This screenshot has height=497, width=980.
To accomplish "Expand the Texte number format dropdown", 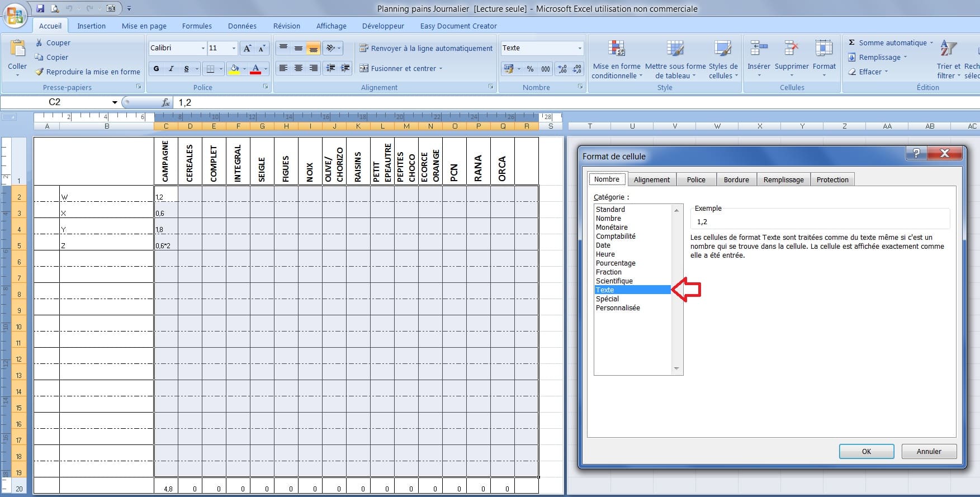I will coord(579,49).
